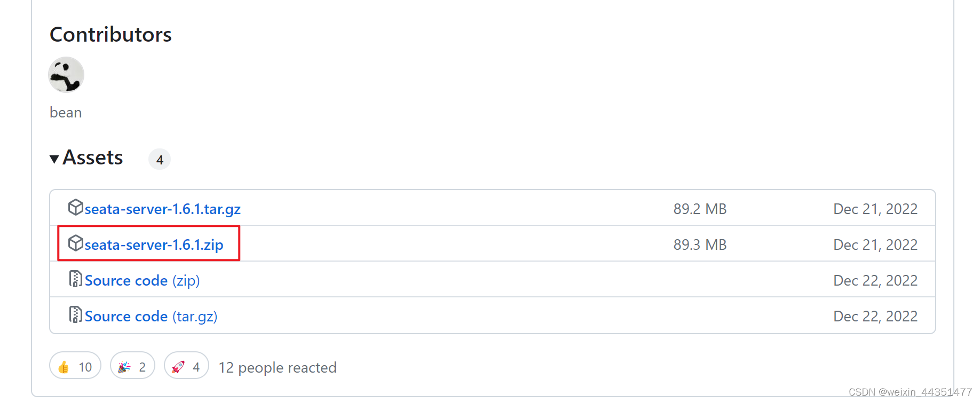The width and height of the screenshot is (980, 402).
Task: Click the 12 people reacted text
Action: tap(278, 367)
